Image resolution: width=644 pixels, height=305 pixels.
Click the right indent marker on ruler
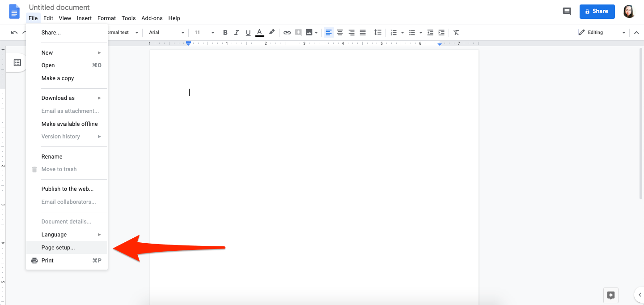tap(440, 44)
